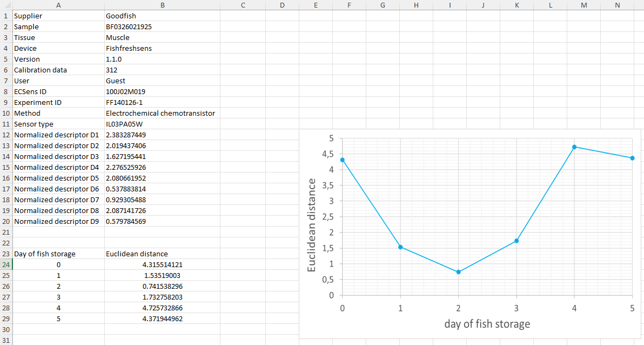Select row 31 header
Image resolution: width=644 pixels, height=345 pixels.
point(6,340)
